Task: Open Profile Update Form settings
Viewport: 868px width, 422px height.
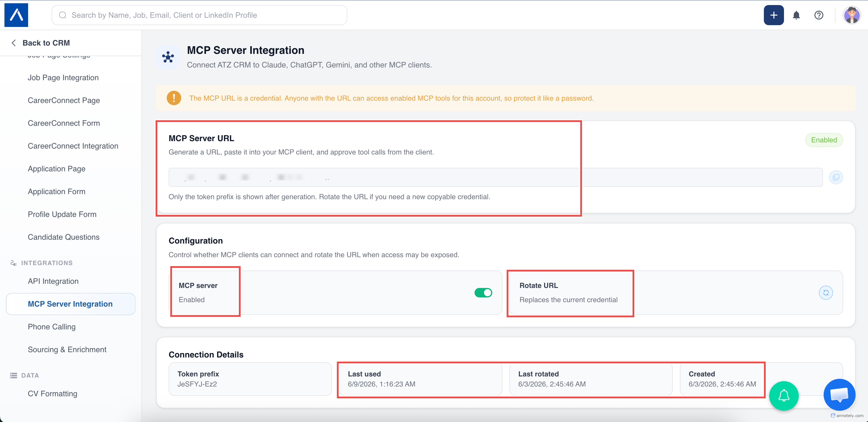Action: point(62,214)
